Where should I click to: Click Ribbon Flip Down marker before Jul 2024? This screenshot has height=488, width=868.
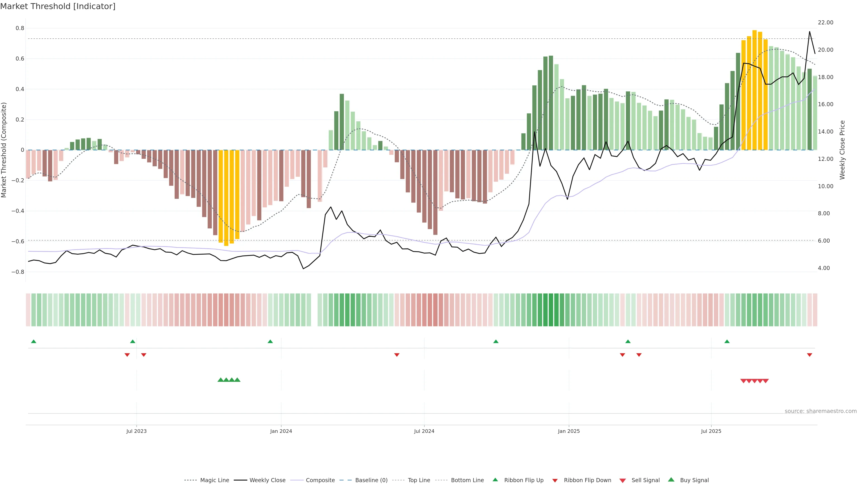(x=397, y=355)
